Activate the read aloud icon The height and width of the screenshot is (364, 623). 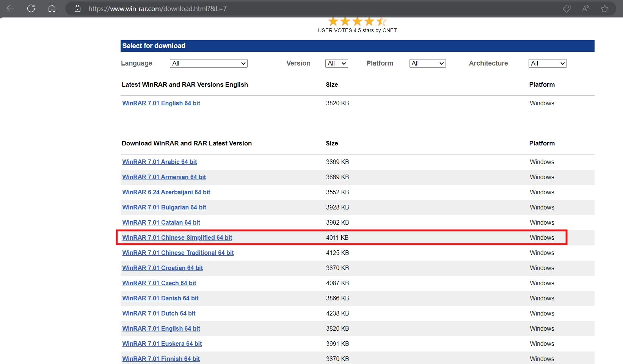tap(586, 8)
